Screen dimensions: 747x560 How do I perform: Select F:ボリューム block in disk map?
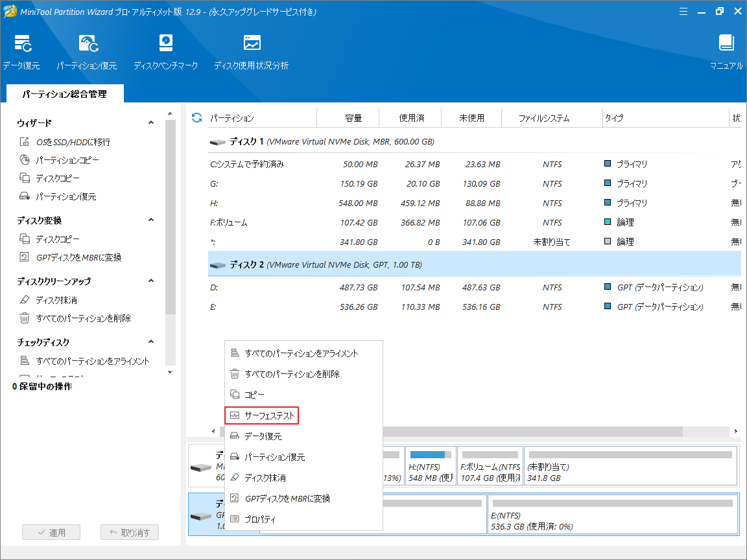[490, 466]
